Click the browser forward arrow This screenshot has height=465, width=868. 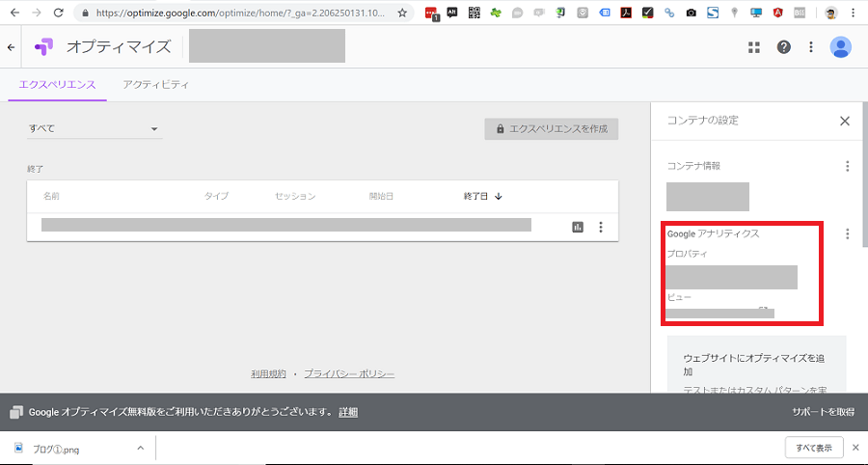click(37, 13)
